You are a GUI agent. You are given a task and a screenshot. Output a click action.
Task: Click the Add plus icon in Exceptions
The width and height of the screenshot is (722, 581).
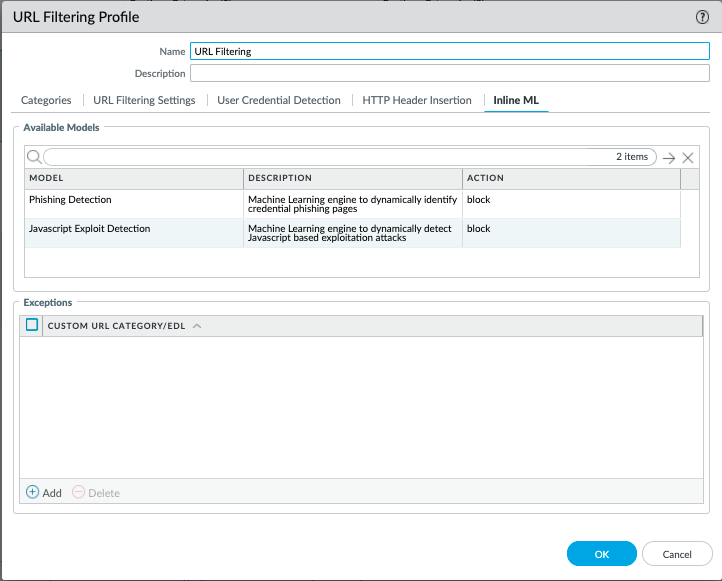[32, 493]
